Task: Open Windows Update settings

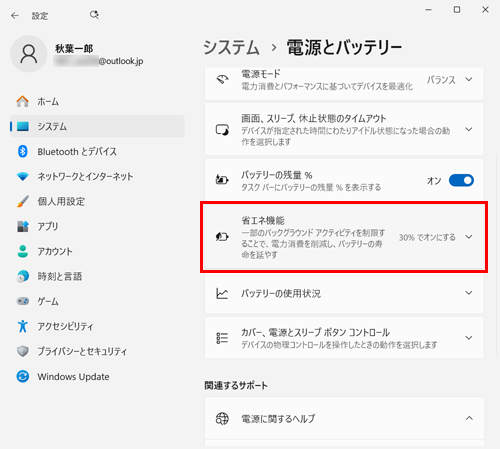Action: [97, 377]
